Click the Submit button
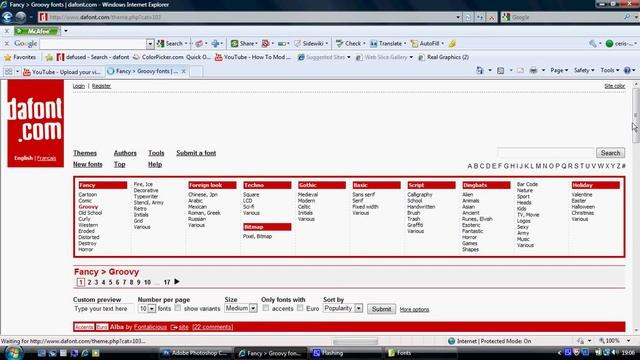The width and height of the screenshot is (640, 360). point(381,309)
